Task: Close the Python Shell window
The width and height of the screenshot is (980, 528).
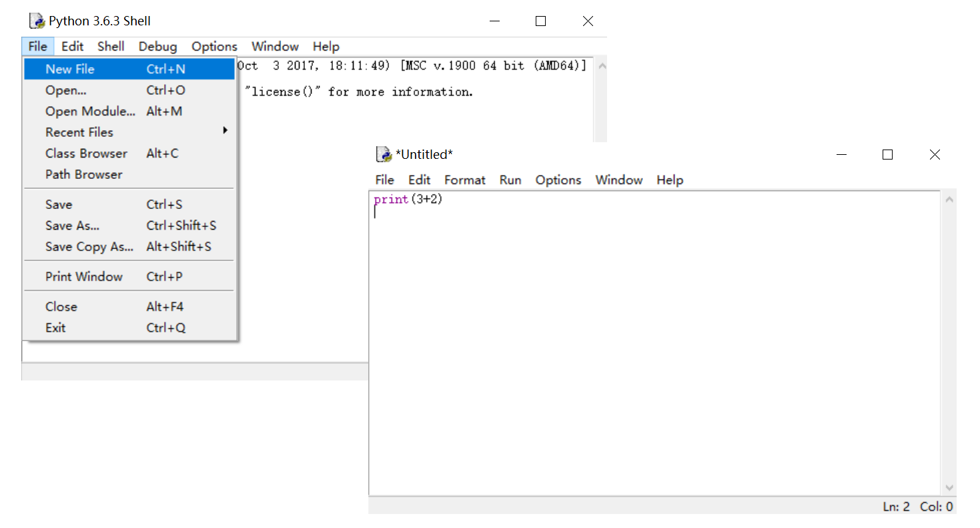Action: [x=588, y=21]
